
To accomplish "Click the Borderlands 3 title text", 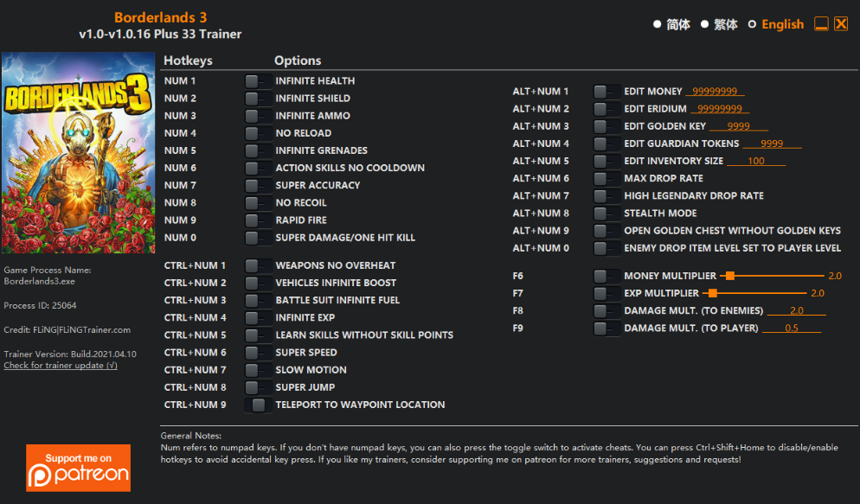I will click(x=160, y=17).
